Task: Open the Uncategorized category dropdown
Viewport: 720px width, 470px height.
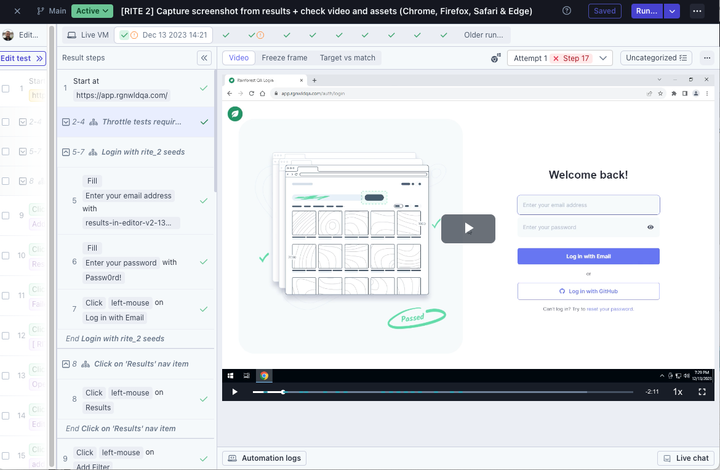Action: click(656, 58)
